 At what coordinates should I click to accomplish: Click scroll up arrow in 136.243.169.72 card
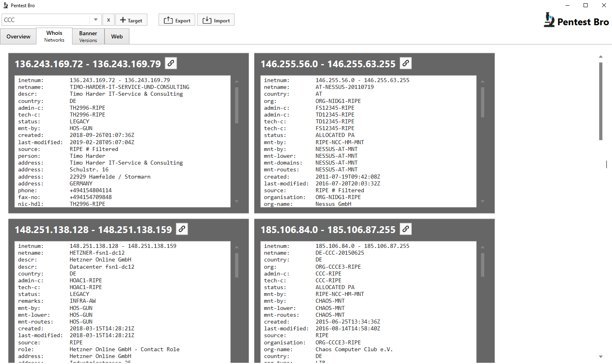pyautogui.click(x=237, y=81)
